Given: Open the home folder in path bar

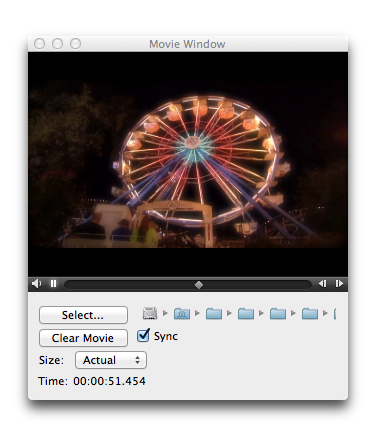Looking at the screenshot, I should [182, 313].
